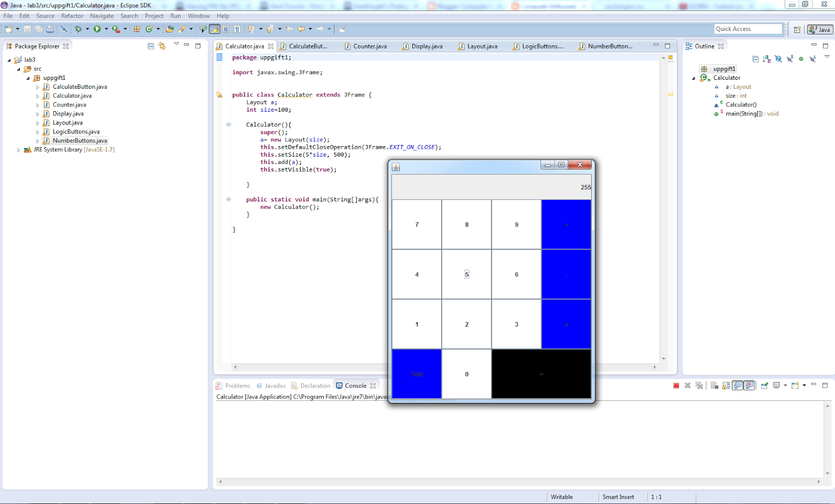Sort Outline members alphabetically
Viewport: 835px width, 504px height.
(767, 59)
